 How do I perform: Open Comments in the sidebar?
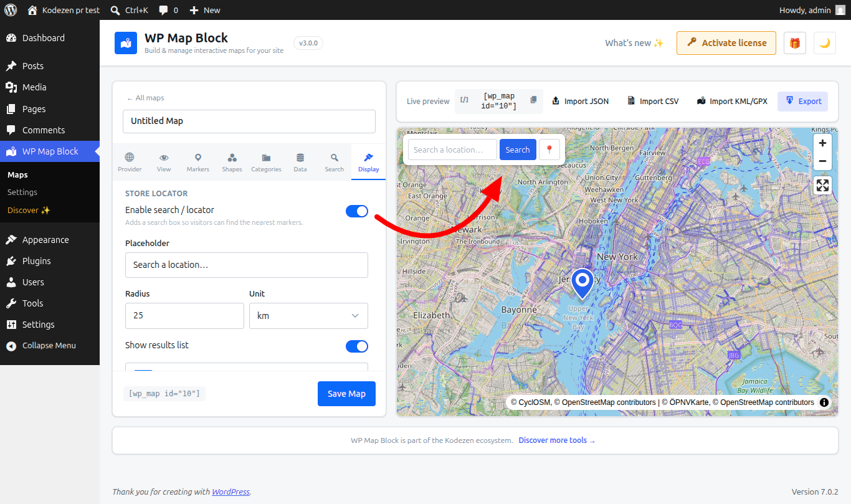tap(50, 130)
